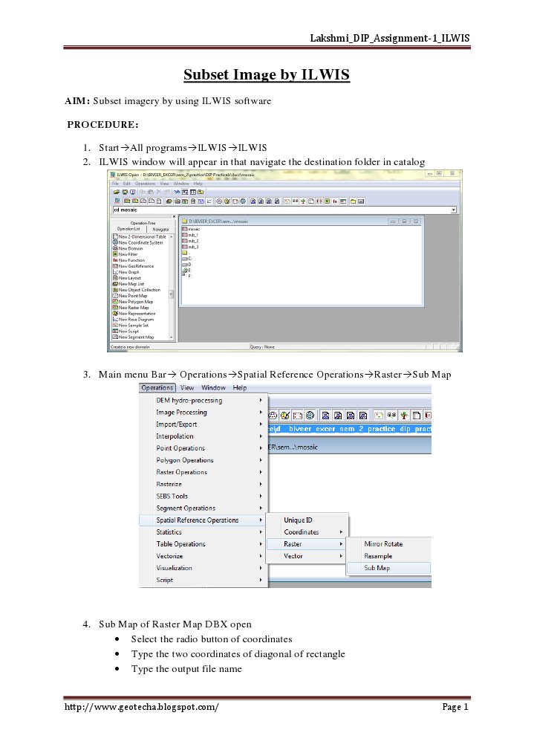
Task: Switch to the Operation-Tree tab
Action: (x=143, y=223)
